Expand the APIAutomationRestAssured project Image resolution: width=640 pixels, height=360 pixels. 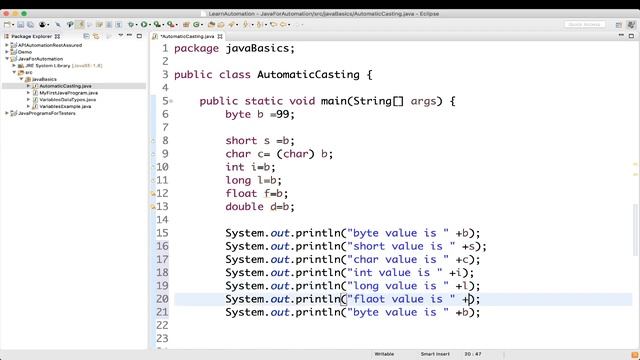7,45
